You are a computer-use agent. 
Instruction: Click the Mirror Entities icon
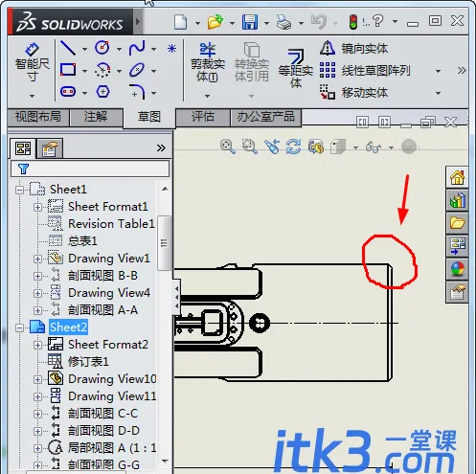(328, 49)
